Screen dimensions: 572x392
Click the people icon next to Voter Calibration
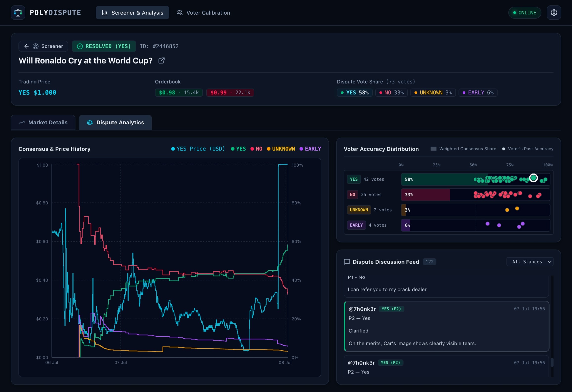tap(180, 13)
